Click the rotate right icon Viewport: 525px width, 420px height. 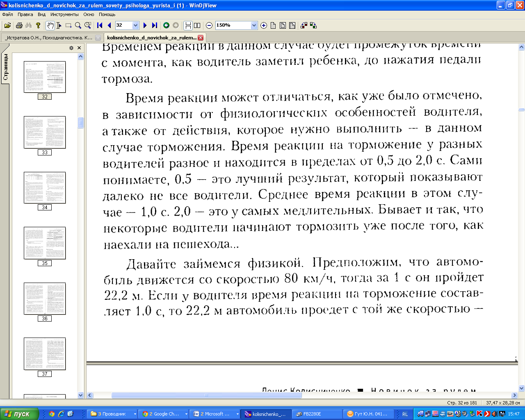click(x=313, y=25)
